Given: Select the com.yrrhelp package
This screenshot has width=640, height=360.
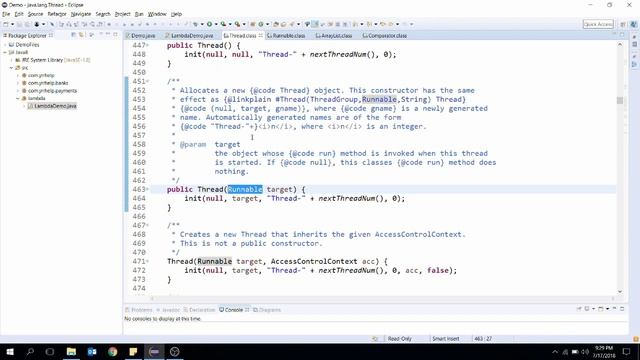Looking at the screenshot, I should click(x=41, y=76).
